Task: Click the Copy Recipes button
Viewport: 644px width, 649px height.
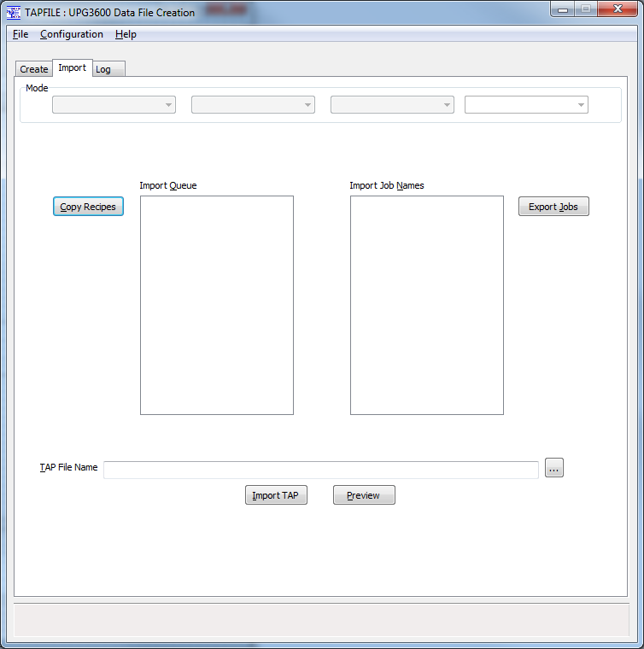Action: pos(88,207)
